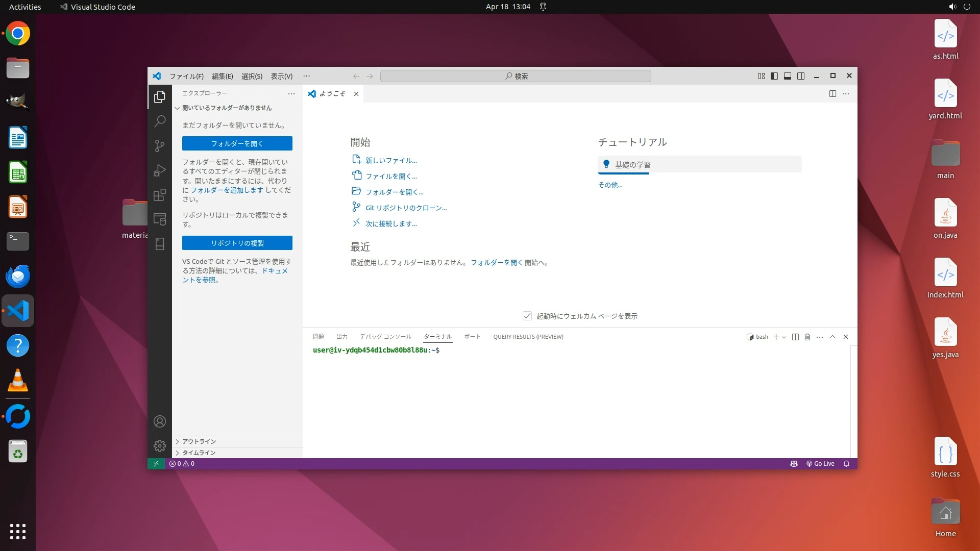Open the Run and Debug view icon
The width and height of the screenshot is (980, 551).
click(x=160, y=170)
